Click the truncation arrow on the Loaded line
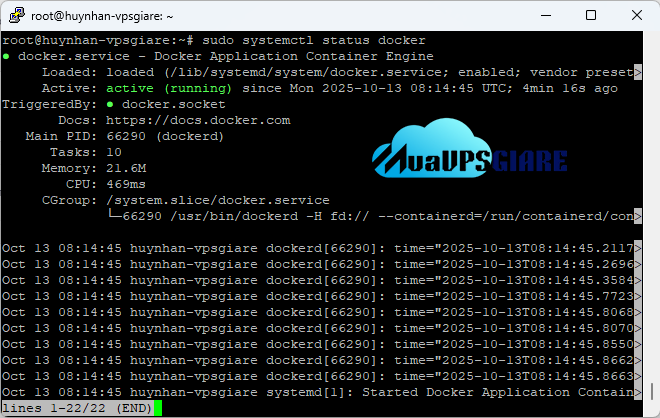This screenshot has height=418, width=660. click(638, 72)
